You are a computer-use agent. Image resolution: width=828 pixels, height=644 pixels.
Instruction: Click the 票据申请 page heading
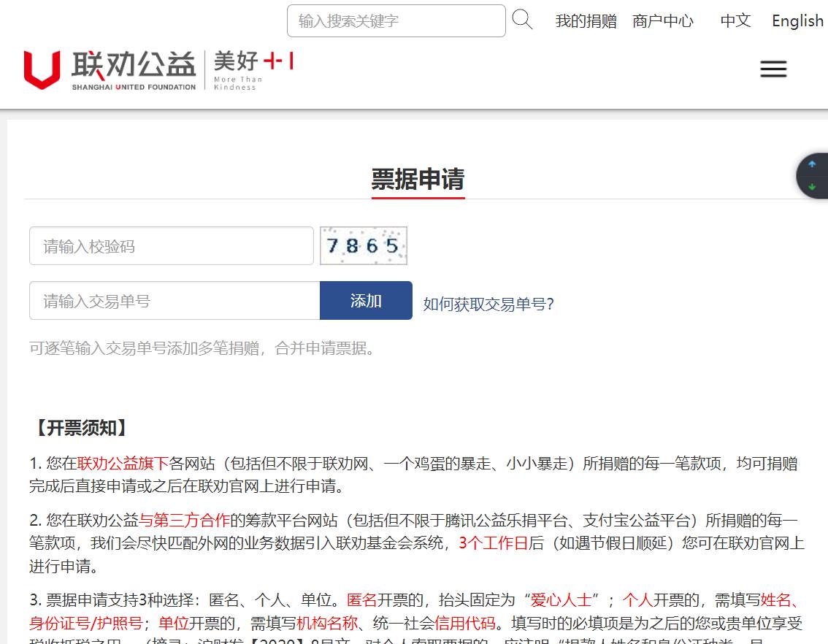418,179
